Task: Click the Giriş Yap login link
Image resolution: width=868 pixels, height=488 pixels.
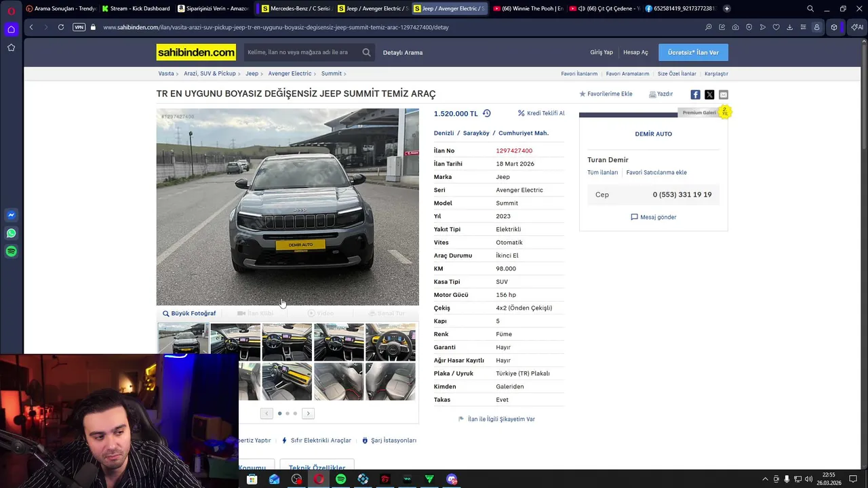Action: tap(601, 52)
